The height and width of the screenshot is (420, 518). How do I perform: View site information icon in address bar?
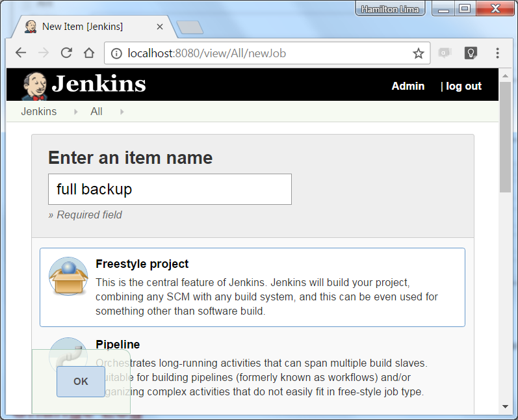[x=116, y=53]
